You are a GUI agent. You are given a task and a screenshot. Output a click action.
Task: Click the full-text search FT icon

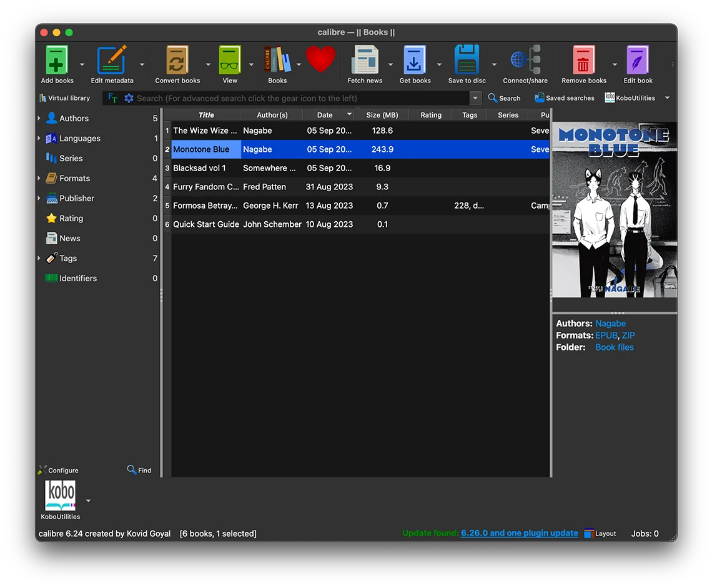(112, 98)
